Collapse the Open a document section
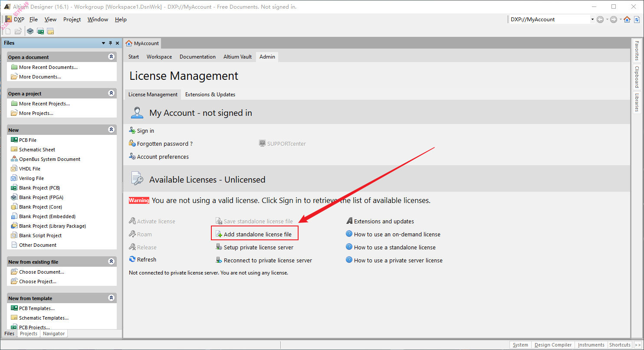644x350 pixels. click(112, 57)
